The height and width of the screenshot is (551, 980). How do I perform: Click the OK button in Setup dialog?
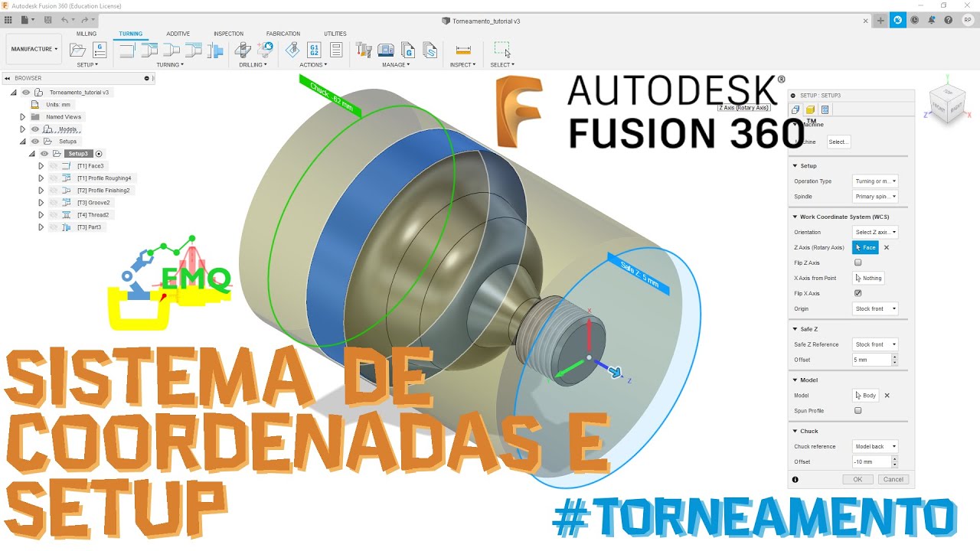point(857,479)
